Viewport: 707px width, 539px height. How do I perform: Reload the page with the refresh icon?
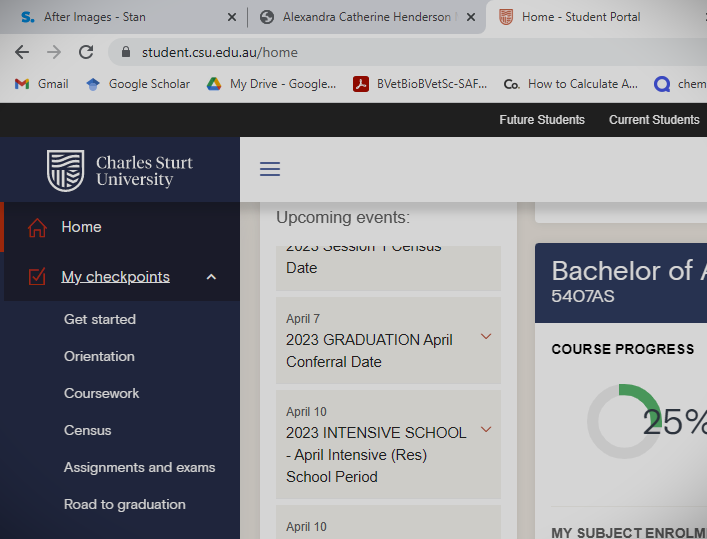click(x=86, y=52)
